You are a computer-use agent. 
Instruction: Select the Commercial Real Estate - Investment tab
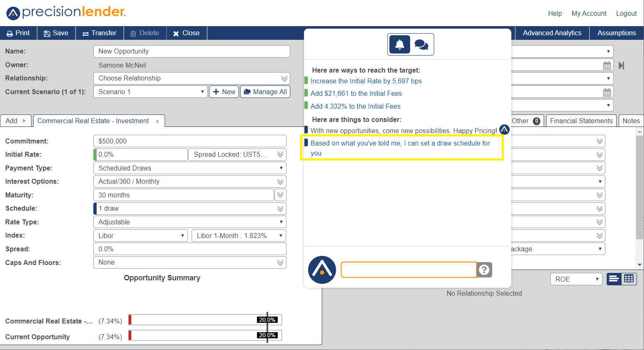(x=93, y=121)
